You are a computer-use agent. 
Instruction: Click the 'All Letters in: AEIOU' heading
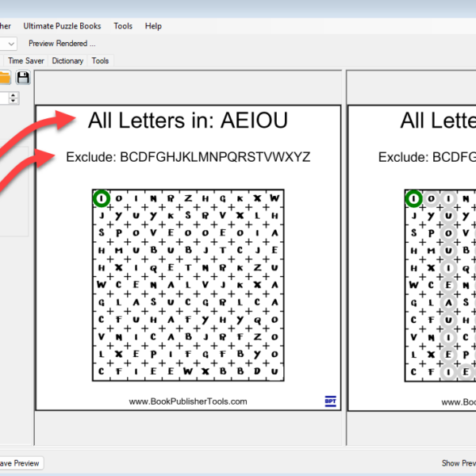coord(188,121)
